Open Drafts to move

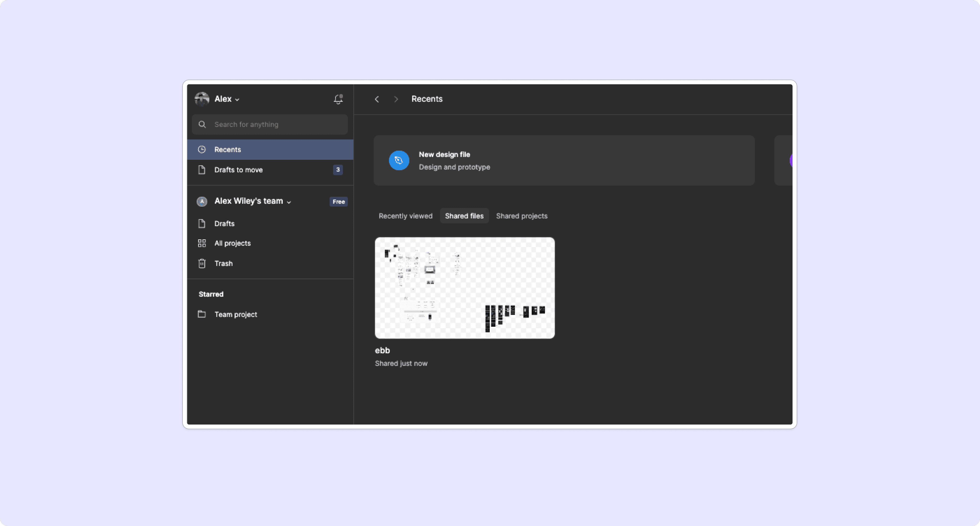pyautogui.click(x=270, y=170)
